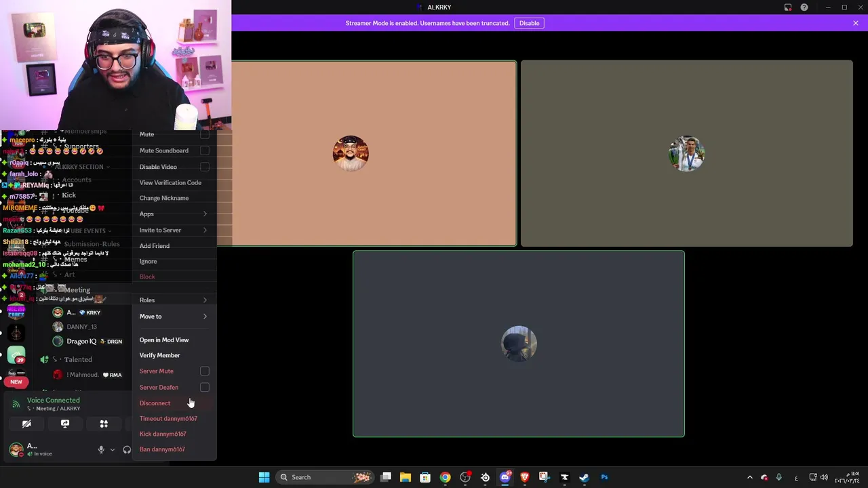Click the Voice Connected label

pyautogui.click(x=53, y=400)
